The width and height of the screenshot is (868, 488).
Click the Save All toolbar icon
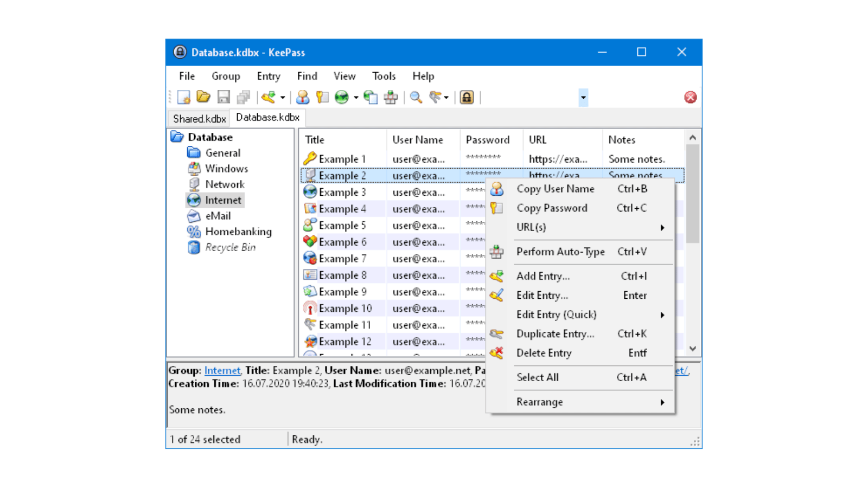coord(244,97)
